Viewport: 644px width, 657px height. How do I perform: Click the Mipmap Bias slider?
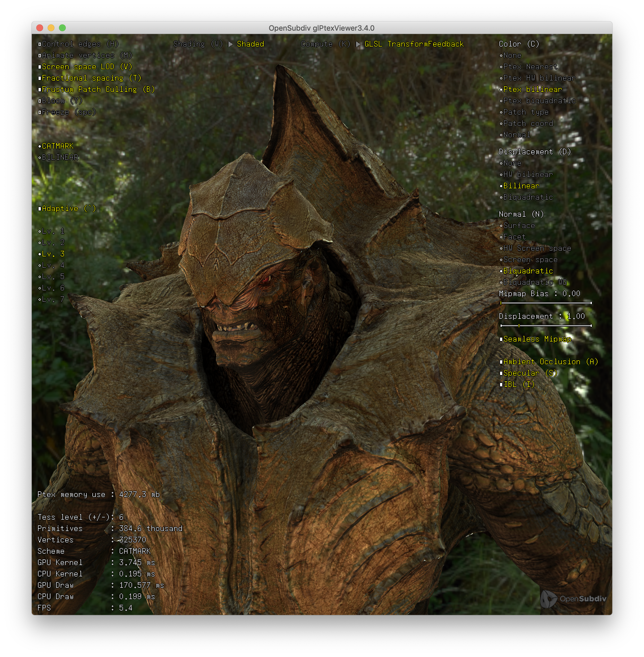(546, 303)
